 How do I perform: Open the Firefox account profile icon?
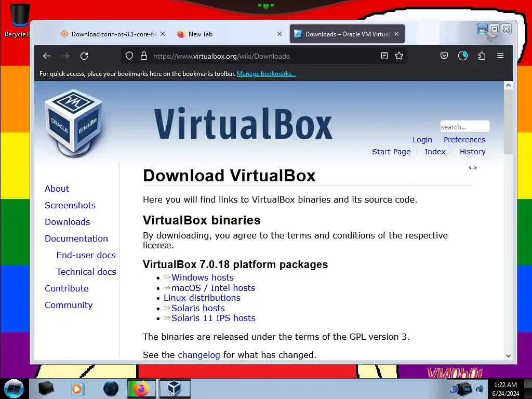[x=463, y=56]
